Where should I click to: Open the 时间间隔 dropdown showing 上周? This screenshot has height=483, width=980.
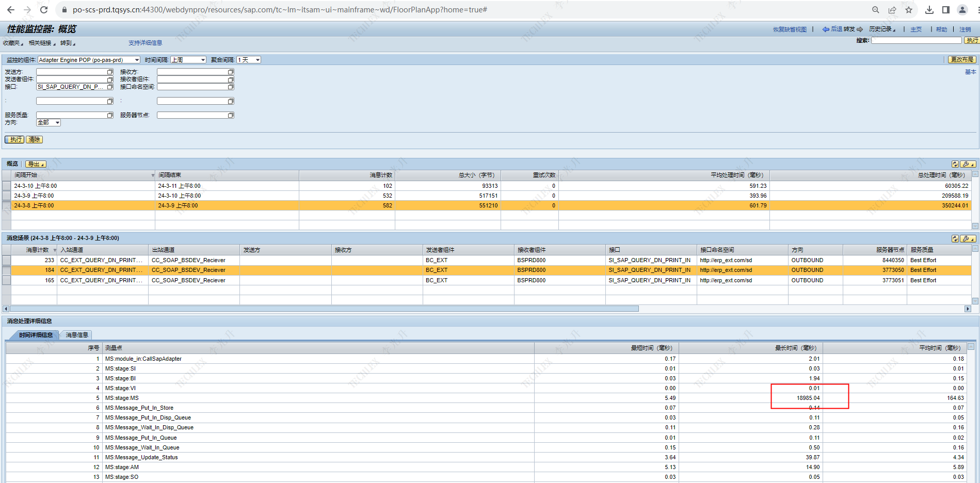188,60
